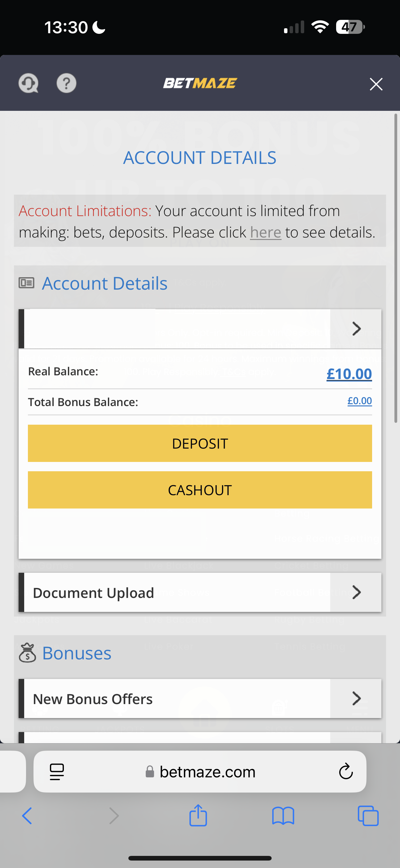
Task: Open the £10.00 real balance link
Action: coord(349,374)
